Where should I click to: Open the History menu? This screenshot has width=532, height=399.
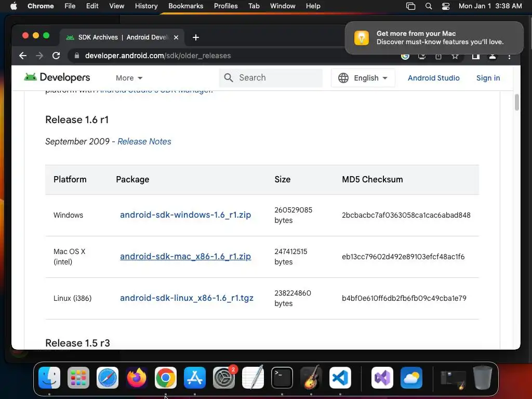click(146, 6)
